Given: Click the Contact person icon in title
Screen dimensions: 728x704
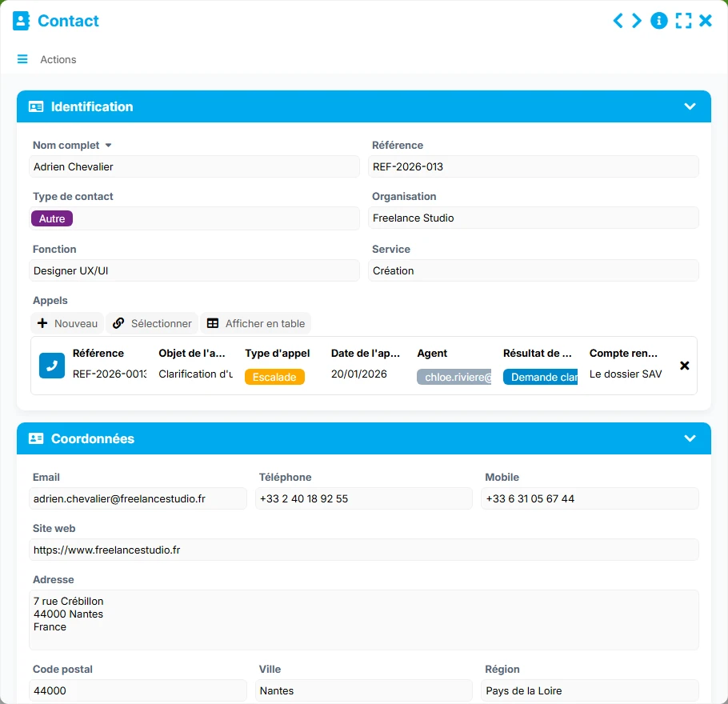Looking at the screenshot, I should tap(21, 21).
